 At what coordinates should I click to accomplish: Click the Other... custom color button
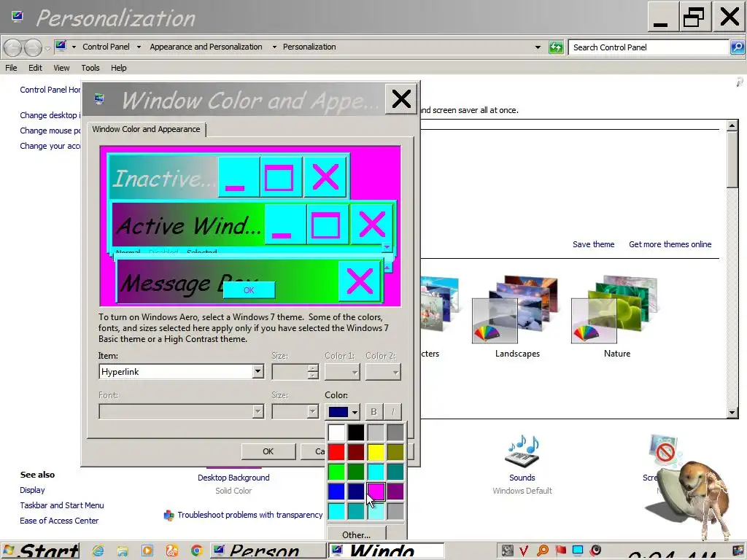click(x=356, y=534)
